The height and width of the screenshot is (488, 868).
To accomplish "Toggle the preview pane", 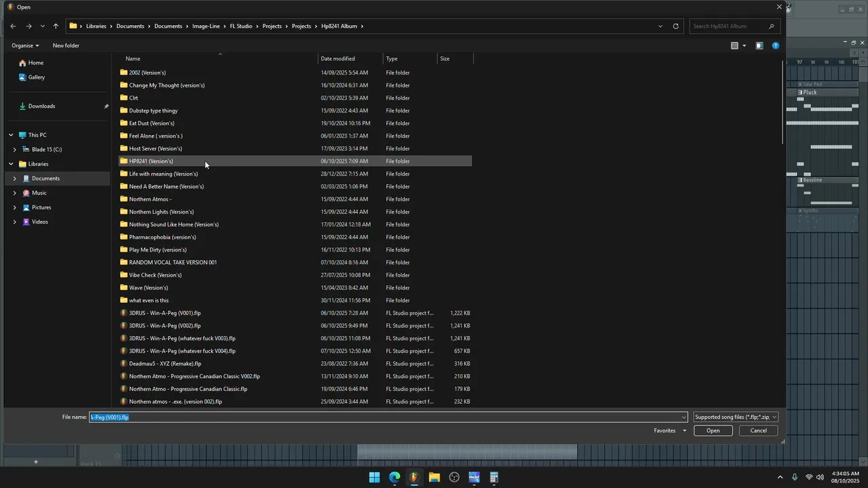I will pyautogui.click(x=759, y=46).
